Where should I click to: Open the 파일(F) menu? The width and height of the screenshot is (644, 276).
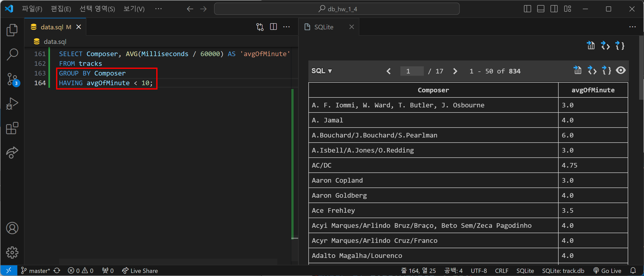coord(32,9)
